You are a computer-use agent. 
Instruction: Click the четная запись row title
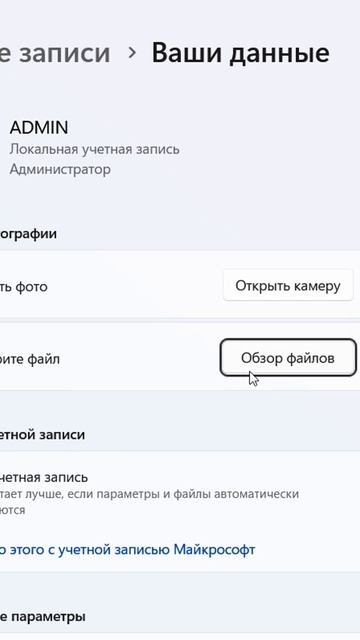tap(44, 477)
